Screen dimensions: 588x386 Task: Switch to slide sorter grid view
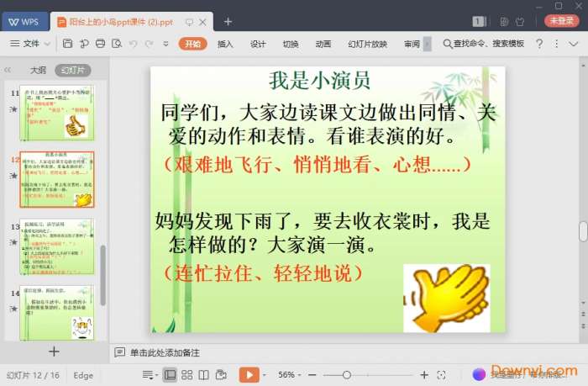186,375
